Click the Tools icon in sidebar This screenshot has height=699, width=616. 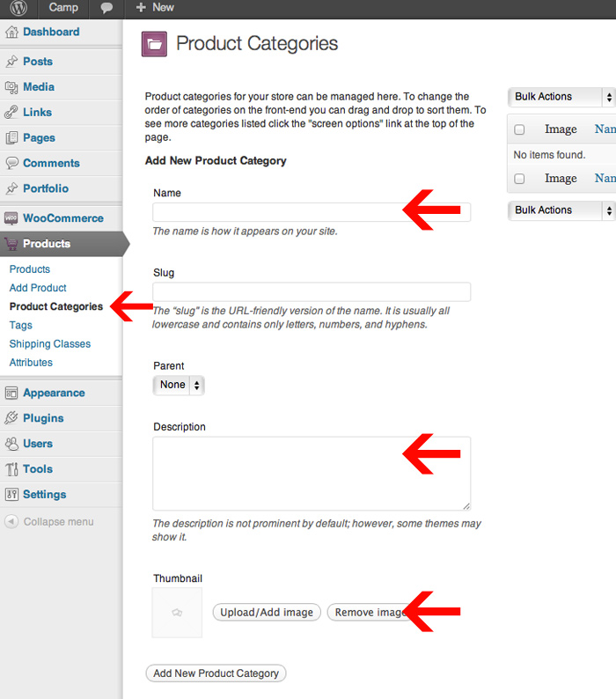coord(12,469)
